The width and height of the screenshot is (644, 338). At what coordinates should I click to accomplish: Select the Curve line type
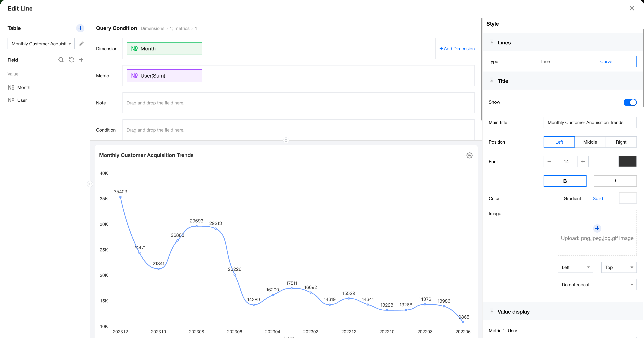coord(606,61)
